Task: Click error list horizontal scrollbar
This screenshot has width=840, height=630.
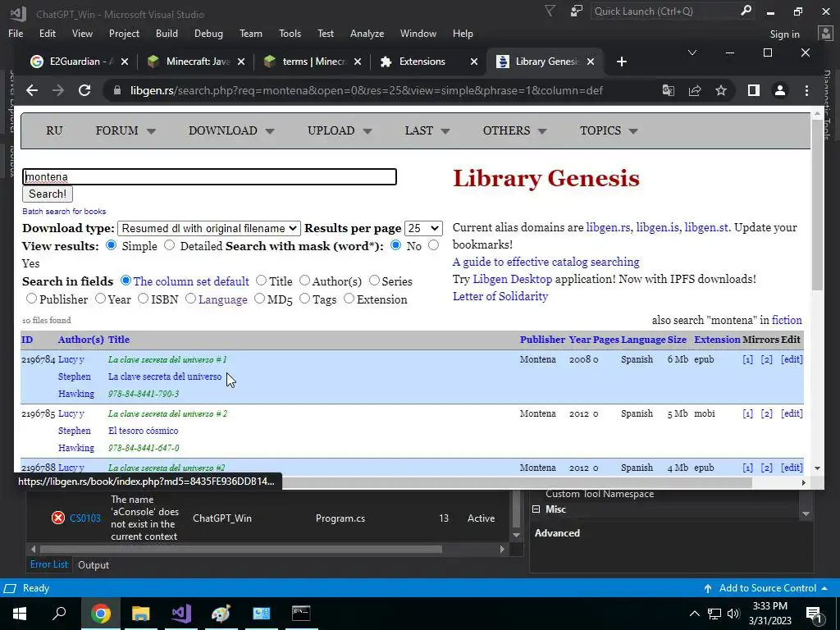Action: point(241,549)
